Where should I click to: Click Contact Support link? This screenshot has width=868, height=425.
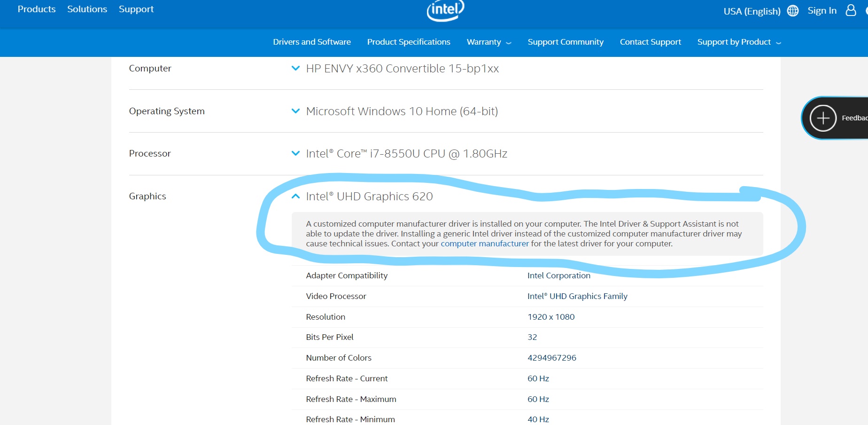point(650,42)
